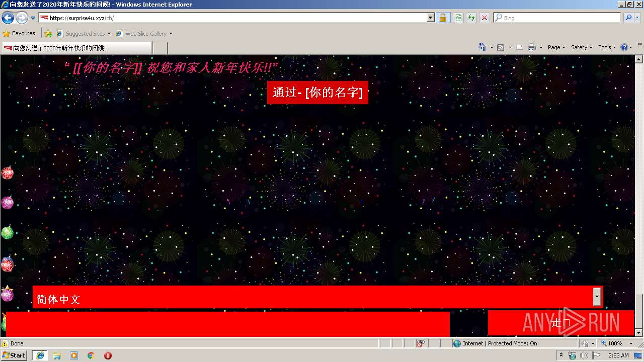Click the Internet Protected Mode zone text
The height and width of the screenshot is (362, 644).
point(500,343)
